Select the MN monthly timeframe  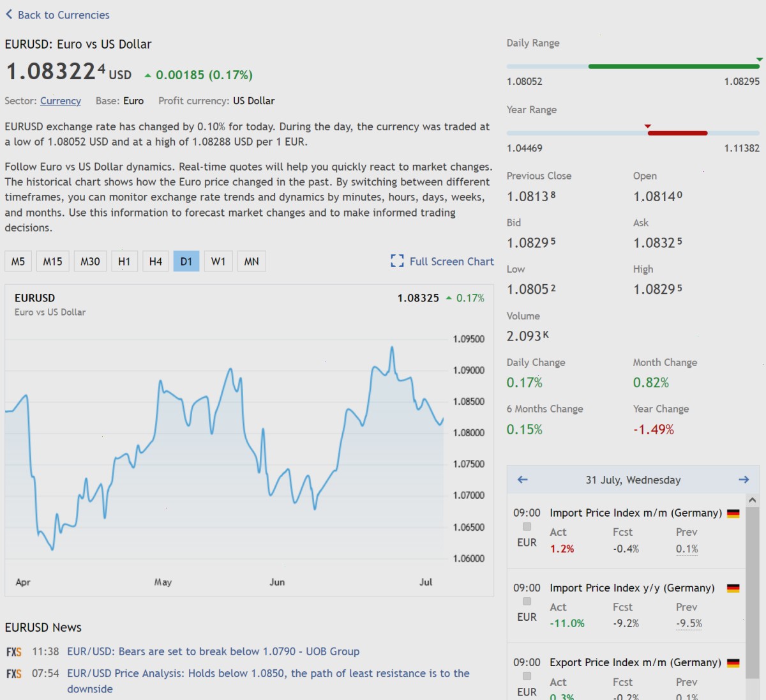[x=252, y=261]
